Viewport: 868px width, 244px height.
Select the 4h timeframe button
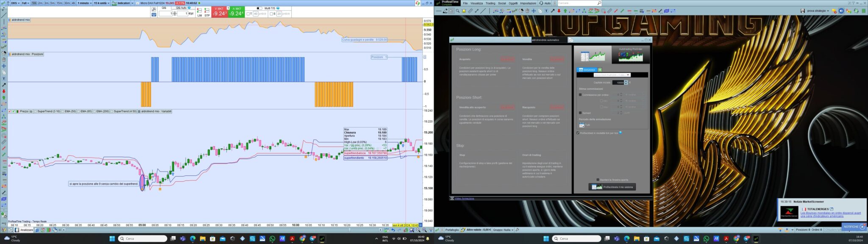(73, 3)
